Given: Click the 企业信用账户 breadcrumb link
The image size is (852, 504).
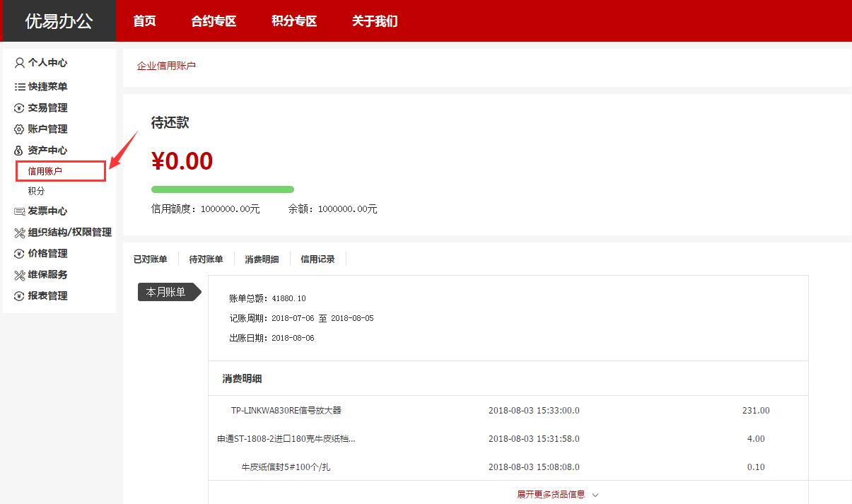Looking at the screenshot, I should pos(166,66).
